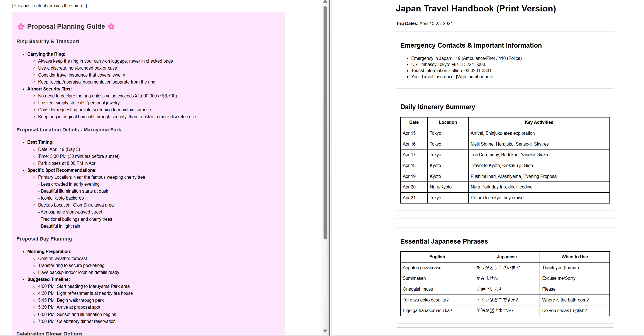Click the Japan Travel Handbook title
644x336 pixels.
coord(476,9)
